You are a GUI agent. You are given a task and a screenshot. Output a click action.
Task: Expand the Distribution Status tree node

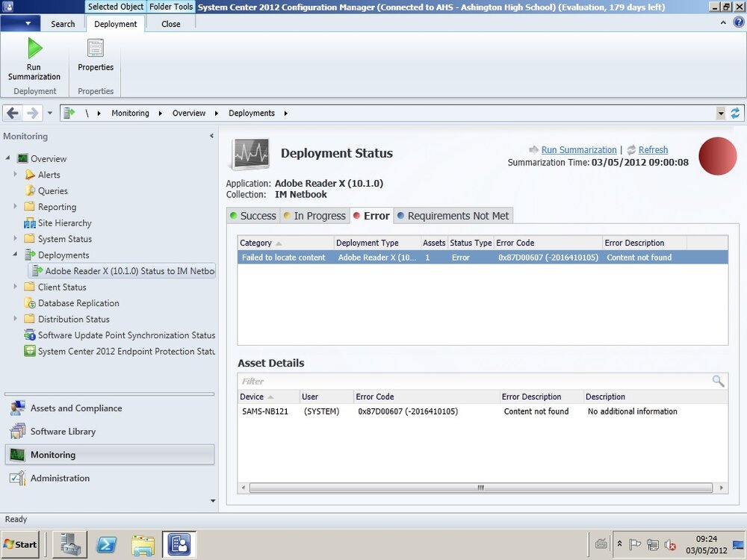point(15,319)
